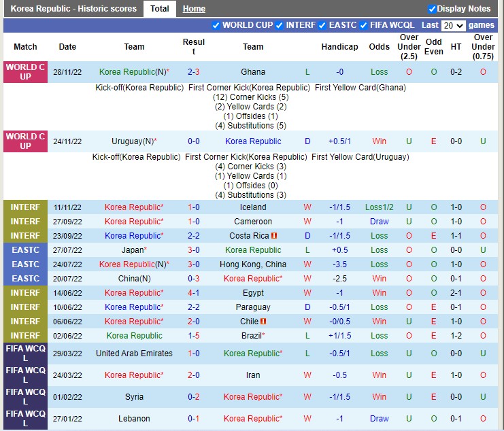Click Syria team name

[134, 397]
